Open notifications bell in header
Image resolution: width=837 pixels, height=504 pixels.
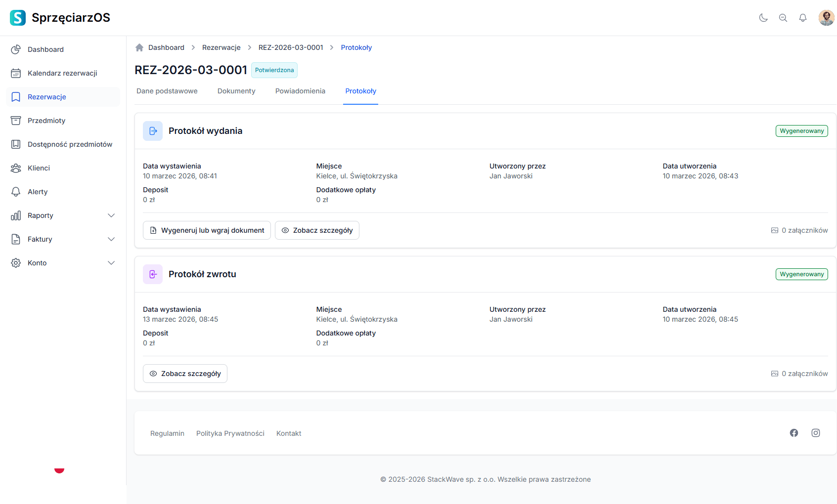[803, 18]
